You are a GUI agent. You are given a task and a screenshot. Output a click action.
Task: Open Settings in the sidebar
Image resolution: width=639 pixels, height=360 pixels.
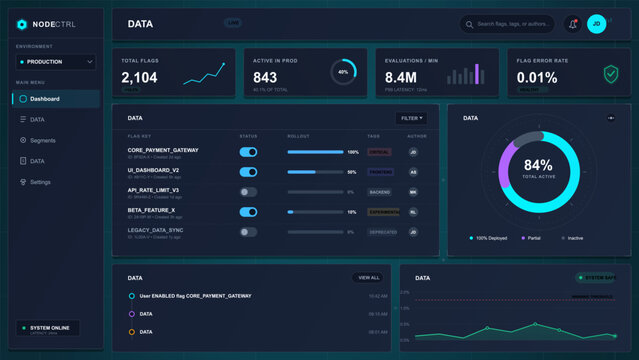[x=56, y=182]
